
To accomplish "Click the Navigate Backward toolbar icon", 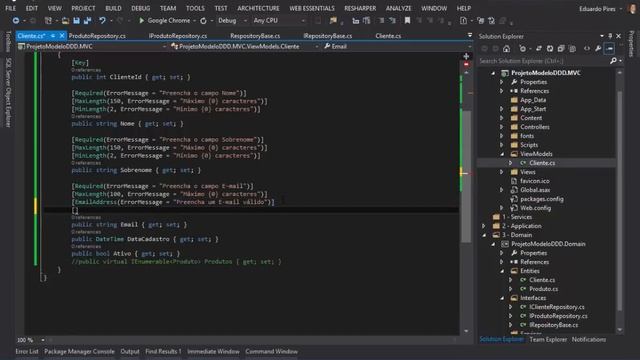I will point(16,20).
